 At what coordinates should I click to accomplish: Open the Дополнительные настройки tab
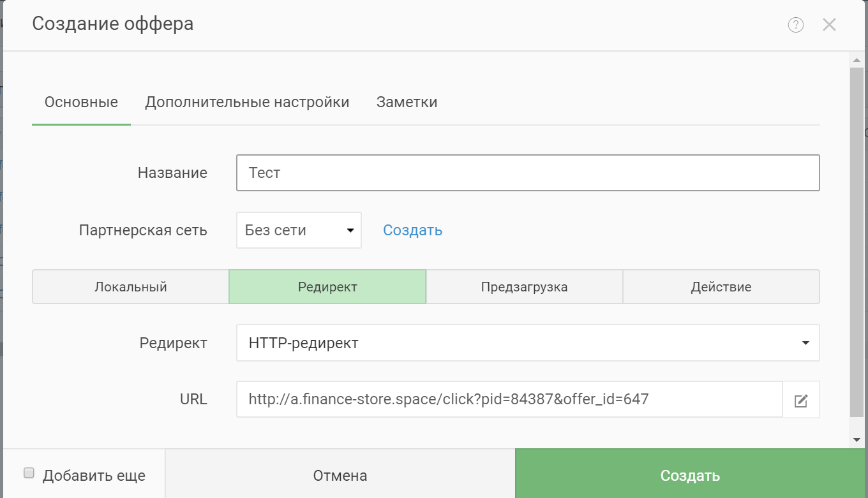247,102
